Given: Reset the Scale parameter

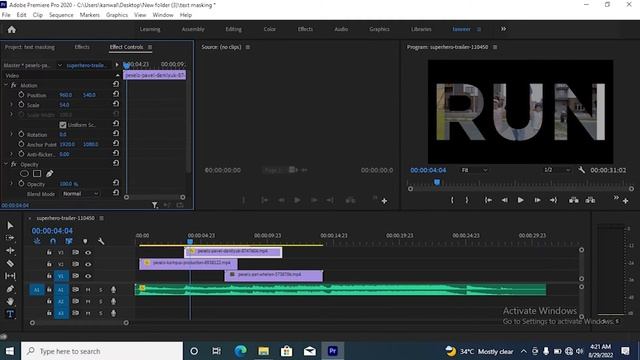Looking at the screenshot, I should point(116,104).
